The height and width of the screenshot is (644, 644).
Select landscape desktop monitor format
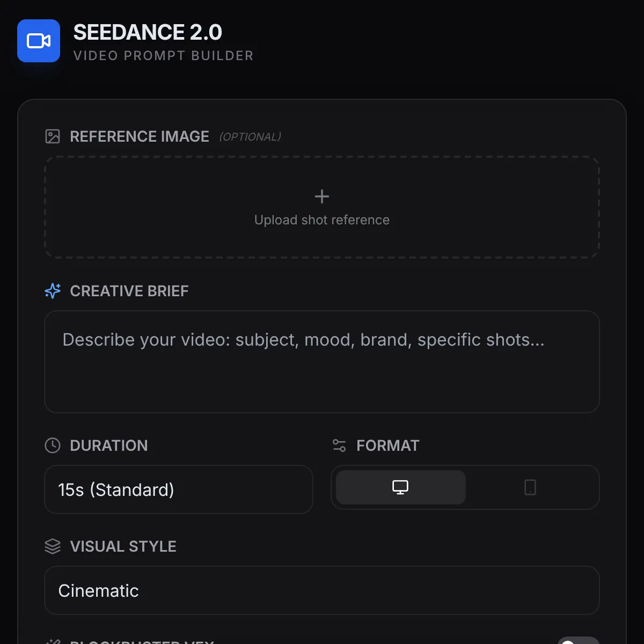tap(400, 487)
